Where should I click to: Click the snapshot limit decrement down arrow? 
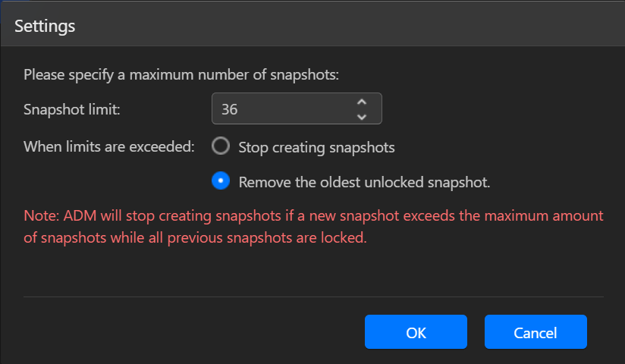tap(362, 116)
